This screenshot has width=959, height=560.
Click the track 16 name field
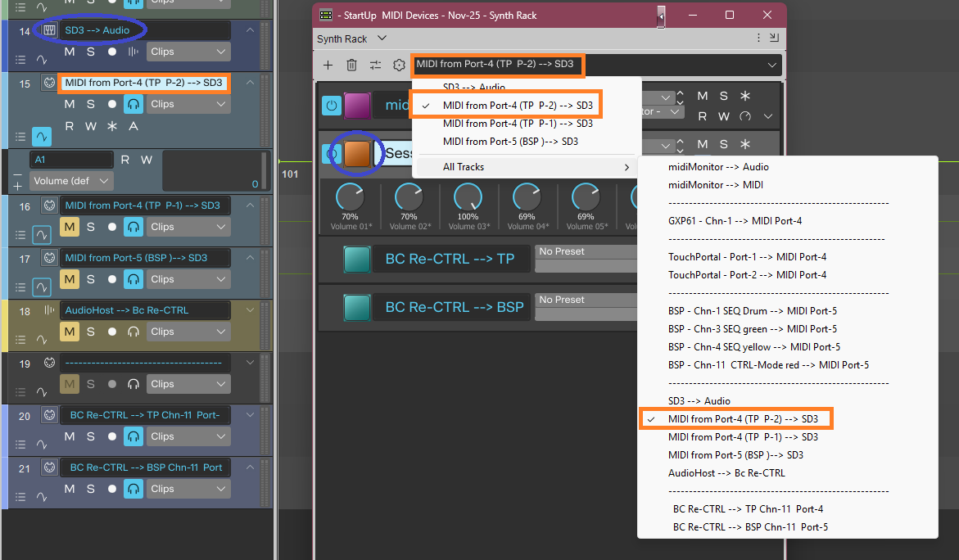(x=143, y=205)
